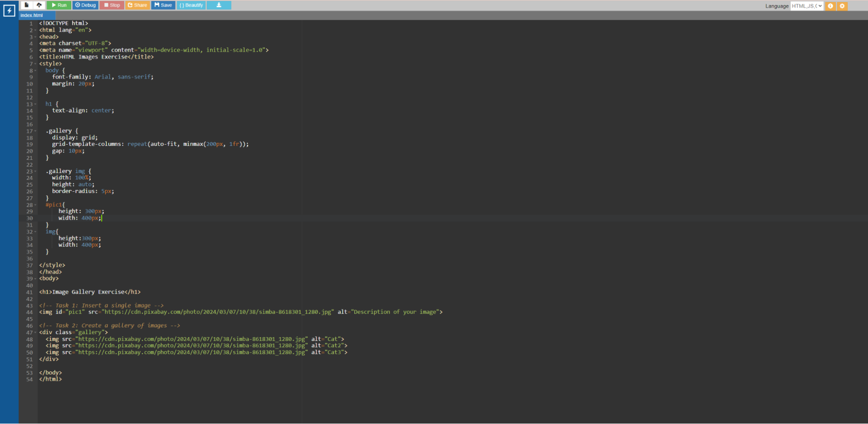Viewport: 868px width, 424px height.
Task: Click the img tag with alt "Cat2"
Action: pos(196,346)
